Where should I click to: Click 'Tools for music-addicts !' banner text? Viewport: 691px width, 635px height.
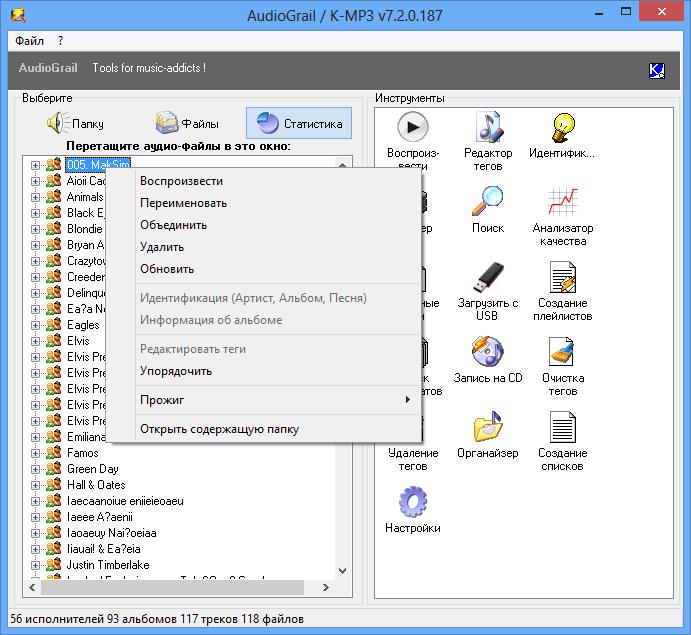(149, 68)
